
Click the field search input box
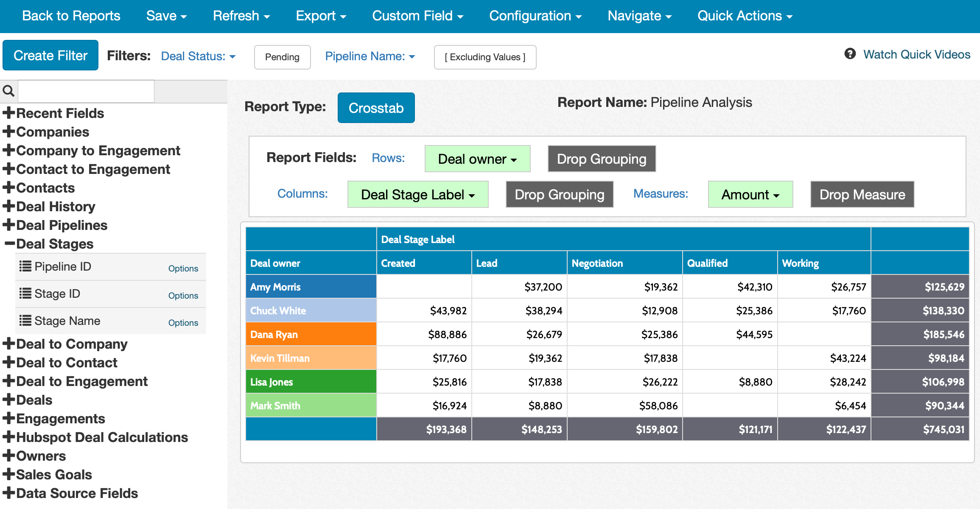point(86,91)
